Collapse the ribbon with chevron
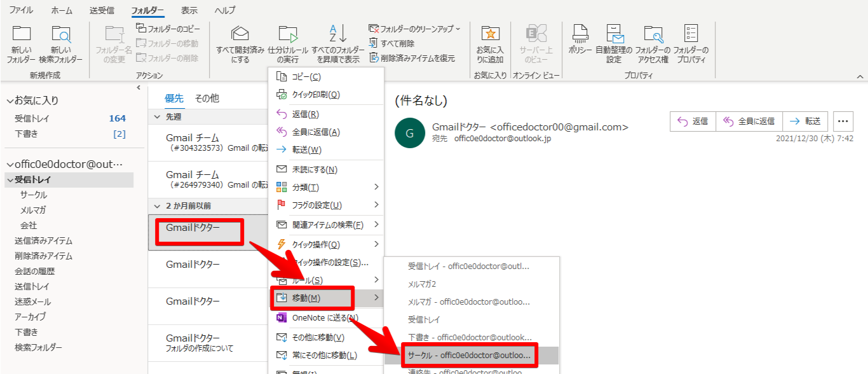This screenshot has height=374, width=868. (x=860, y=76)
